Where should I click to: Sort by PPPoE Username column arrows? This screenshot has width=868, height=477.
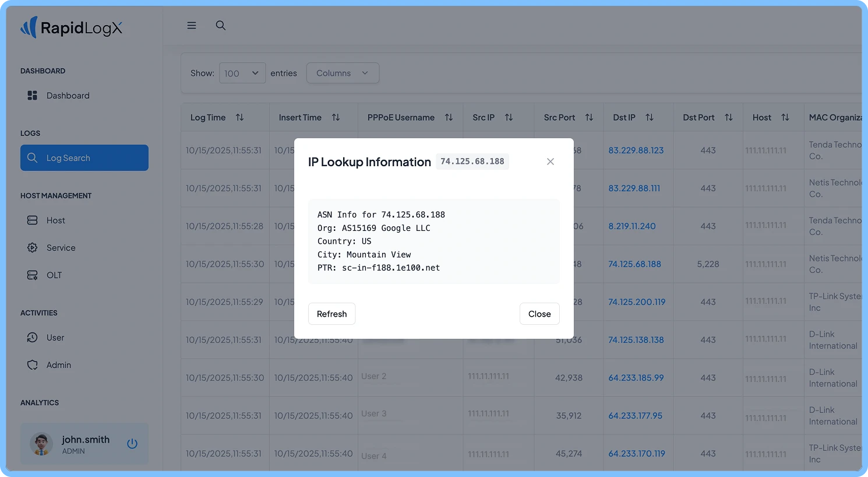pos(449,118)
